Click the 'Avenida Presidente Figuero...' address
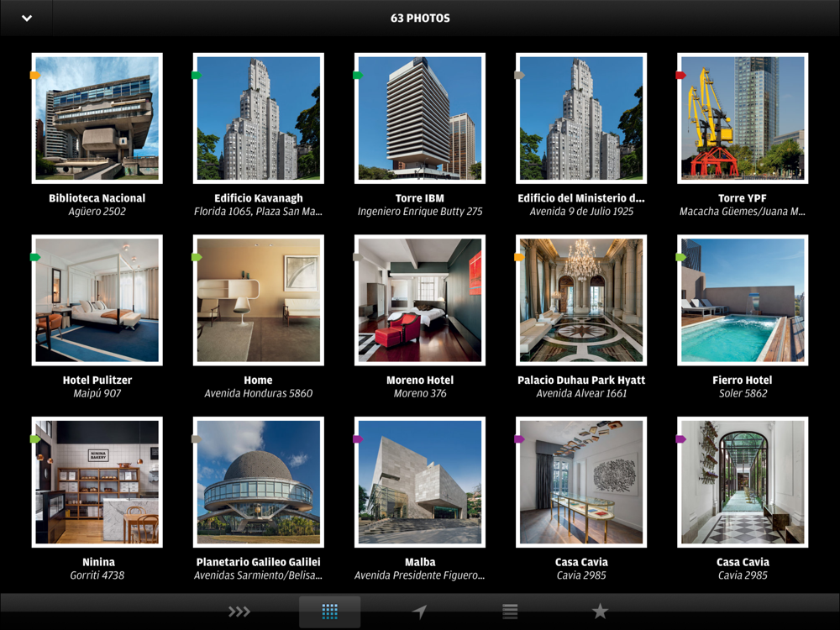This screenshot has width=840, height=630. tap(420, 575)
